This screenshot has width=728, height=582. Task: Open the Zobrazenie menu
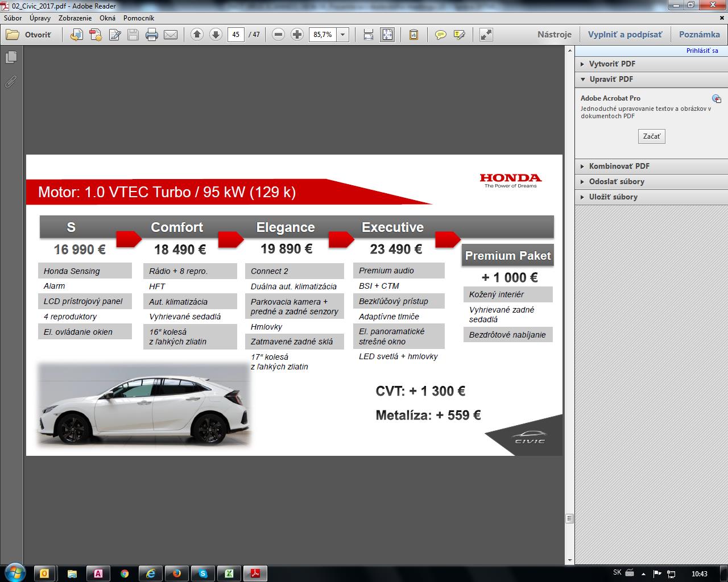click(75, 18)
